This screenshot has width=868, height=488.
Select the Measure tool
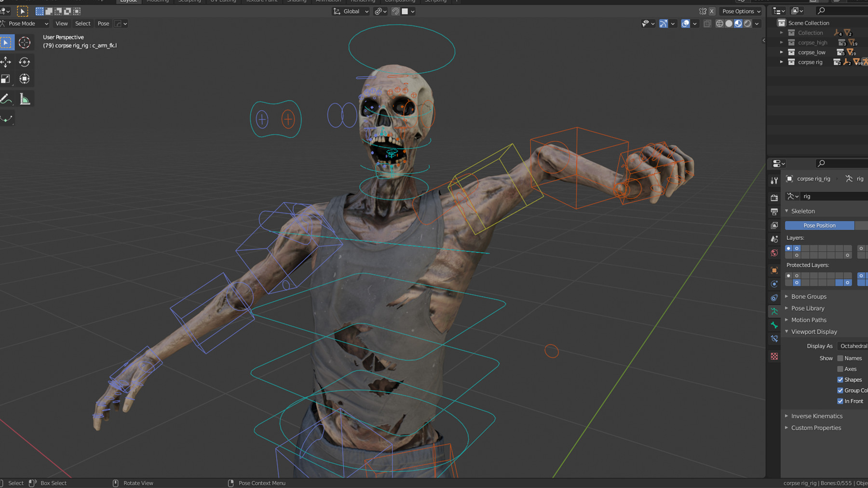click(x=24, y=98)
